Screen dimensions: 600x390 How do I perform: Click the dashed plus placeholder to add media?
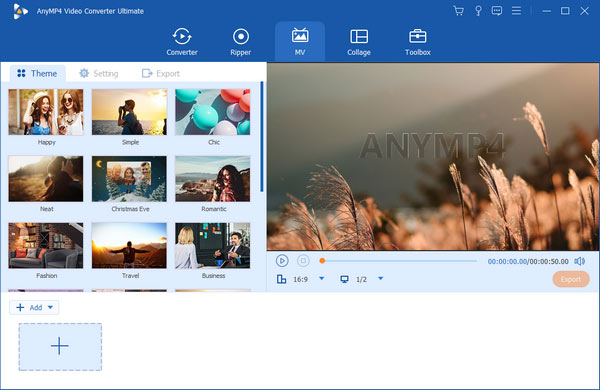(x=60, y=347)
